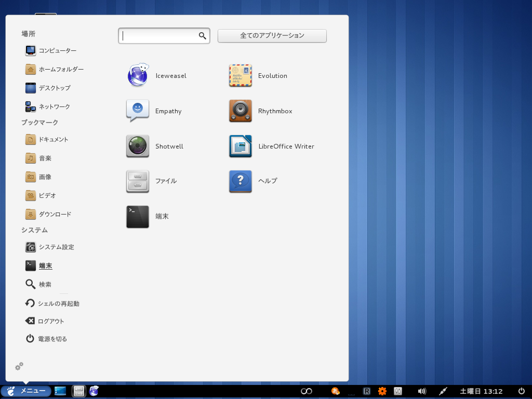532x399 pixels.
Task: Choose 電源を切る power off entry
Action: coord(46,339)
